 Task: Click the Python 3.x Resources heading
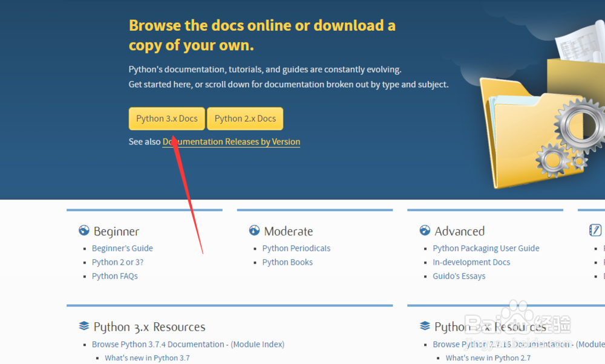[x=149, y=327]
